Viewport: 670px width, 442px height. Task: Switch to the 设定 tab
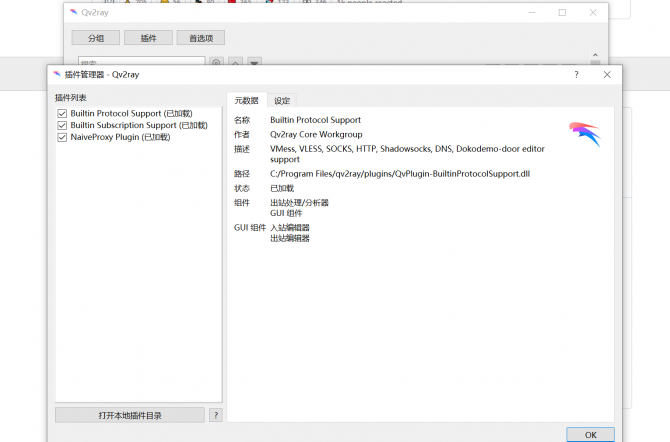click(x=282, y=100)
